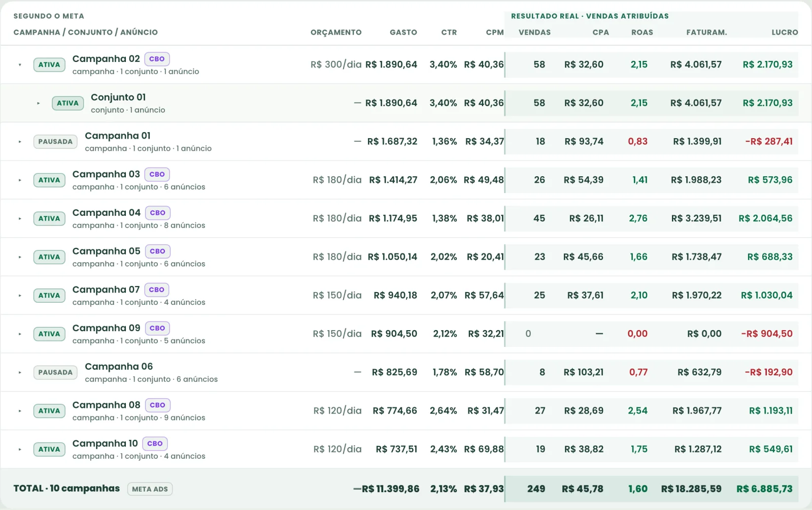812x510 pixels.
Task: Click the CBO badge on Campanha 07
Action: [x=156, y=290]
